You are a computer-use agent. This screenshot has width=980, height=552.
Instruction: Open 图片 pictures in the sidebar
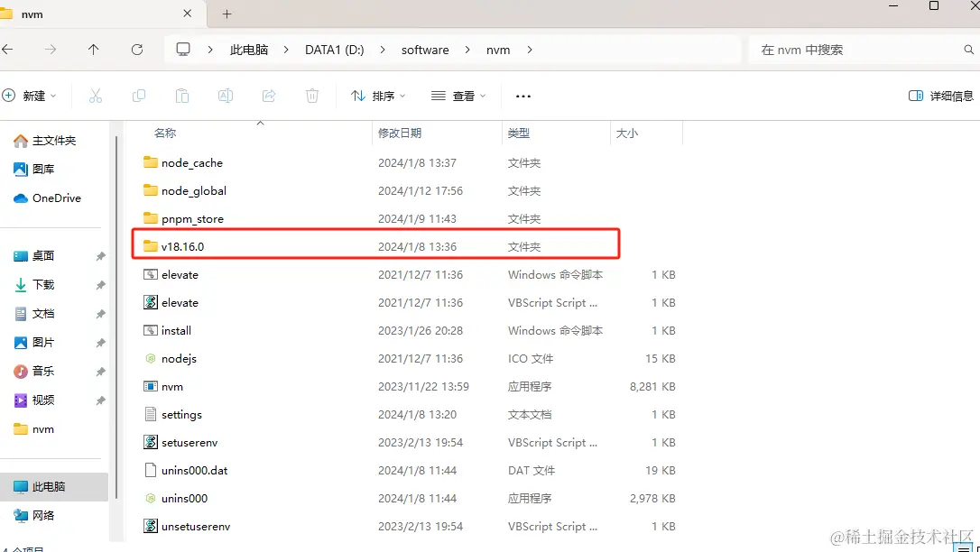33,342
